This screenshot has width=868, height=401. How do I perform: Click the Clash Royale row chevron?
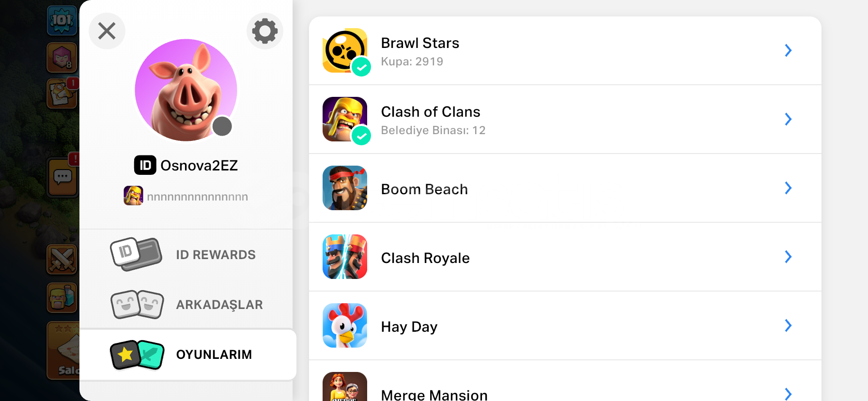tap(788, 257)
